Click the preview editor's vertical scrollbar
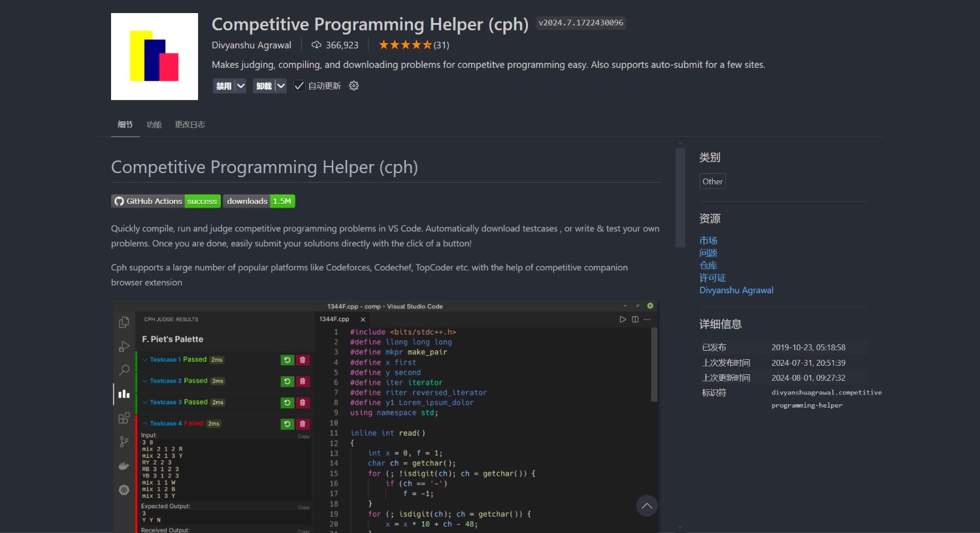The width and height of the screenshot is (980, 533). 654,364
